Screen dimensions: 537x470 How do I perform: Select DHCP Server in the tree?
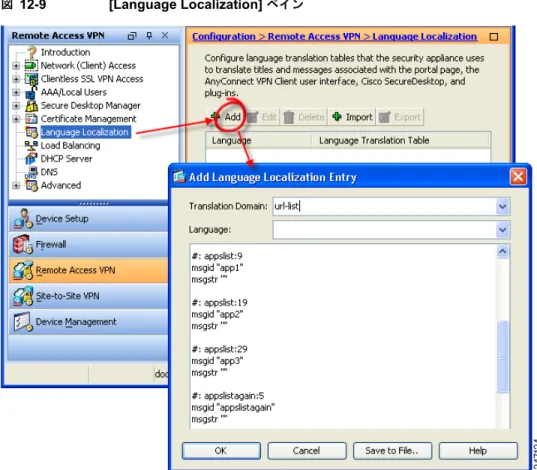66,159
